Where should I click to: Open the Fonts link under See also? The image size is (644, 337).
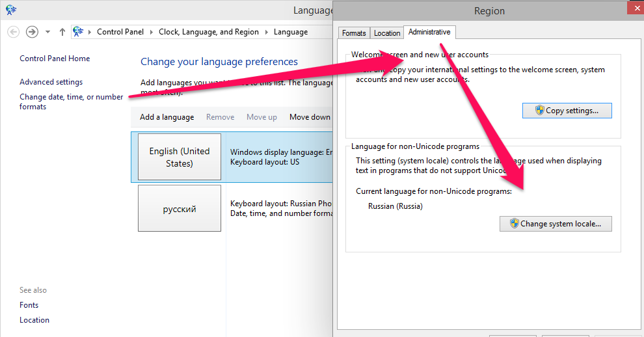pos(29,305)
